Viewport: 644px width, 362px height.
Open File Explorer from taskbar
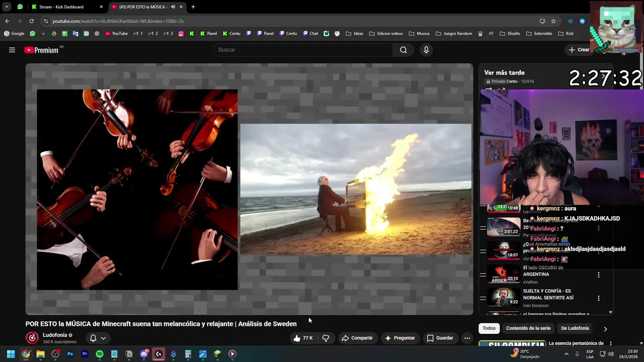pos(40,354)
